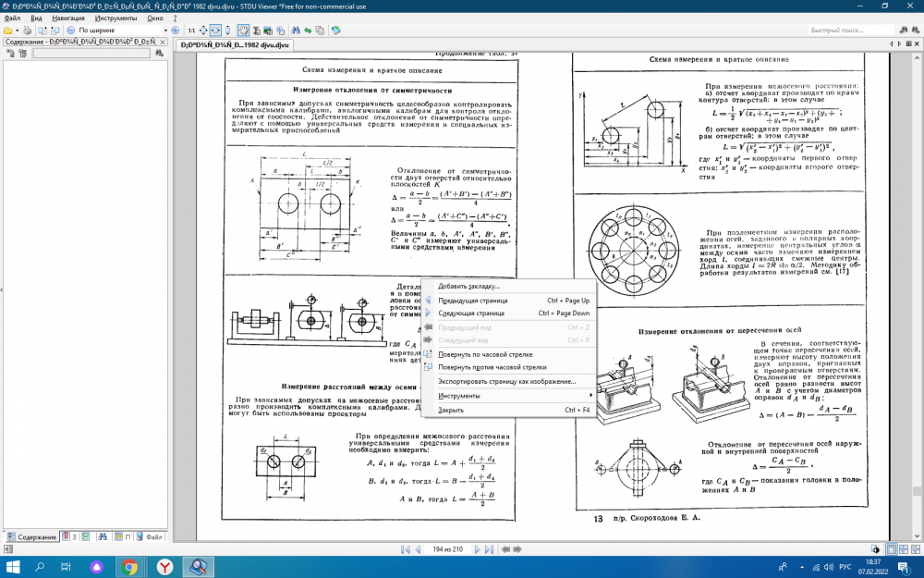Select 'Экспортировать страницу как изображение...'

(x=506, y=381)
